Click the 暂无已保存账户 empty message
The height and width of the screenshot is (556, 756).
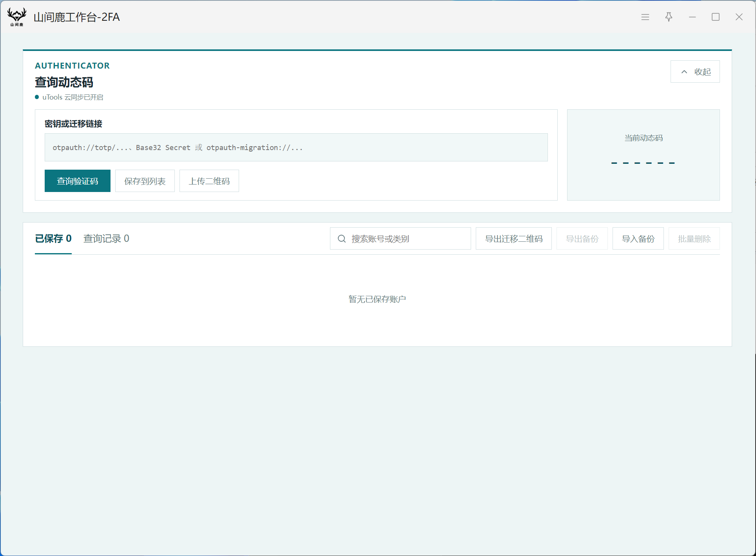(x=377, y=299)
